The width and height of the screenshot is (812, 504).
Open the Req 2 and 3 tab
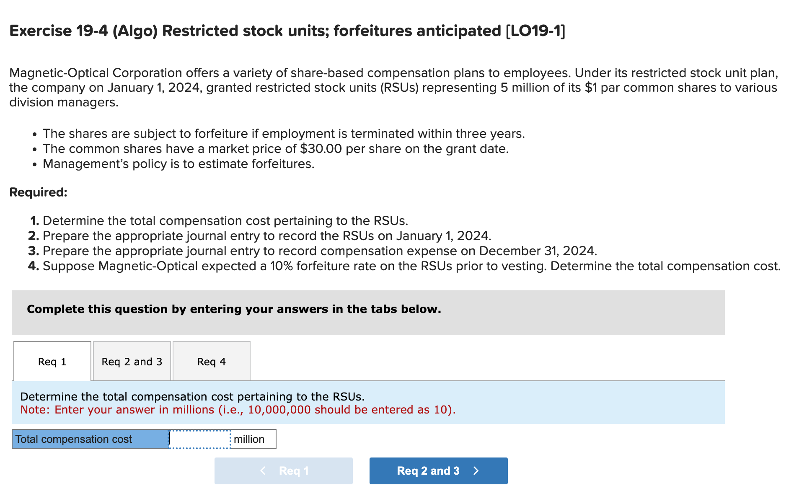(132, 361)
